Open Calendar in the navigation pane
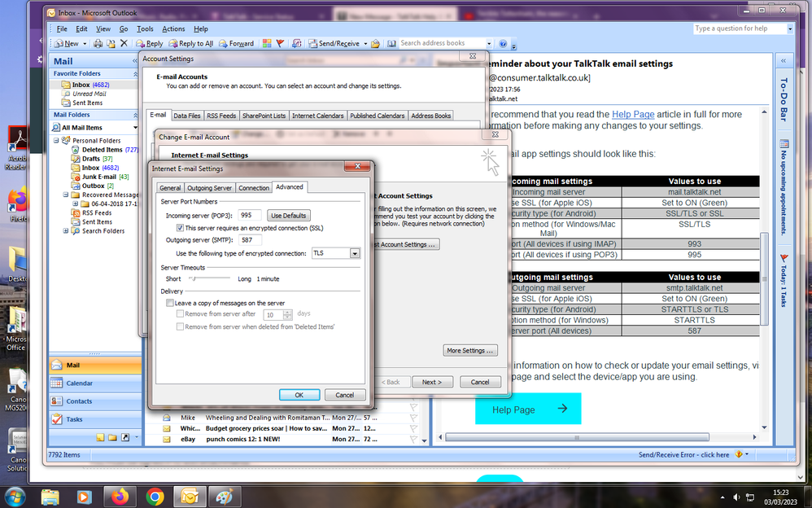 pos(95,383)
